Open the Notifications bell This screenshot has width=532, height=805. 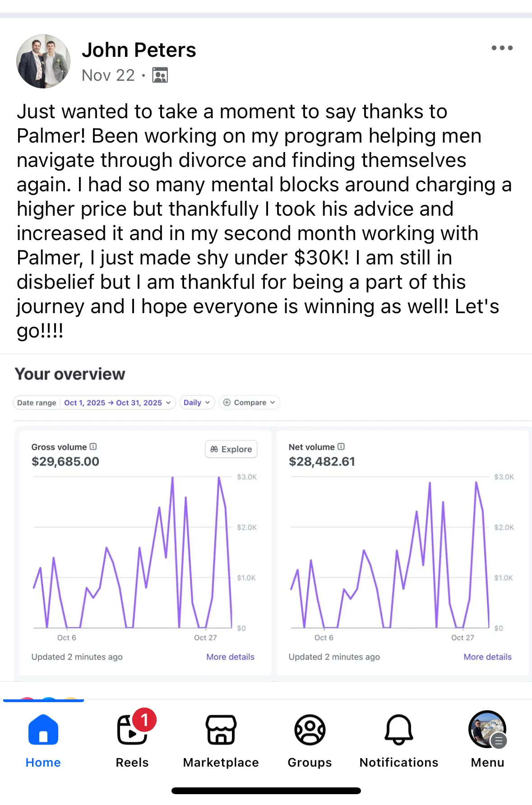[x=399, y=730]
